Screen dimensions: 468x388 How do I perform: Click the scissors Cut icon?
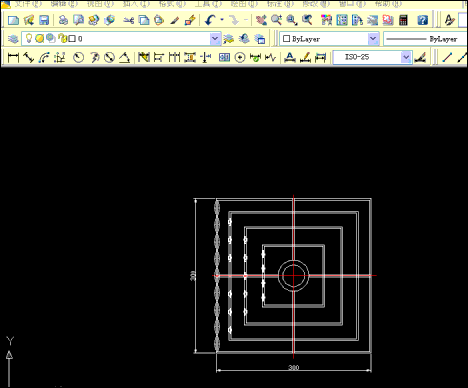(128, 20)
